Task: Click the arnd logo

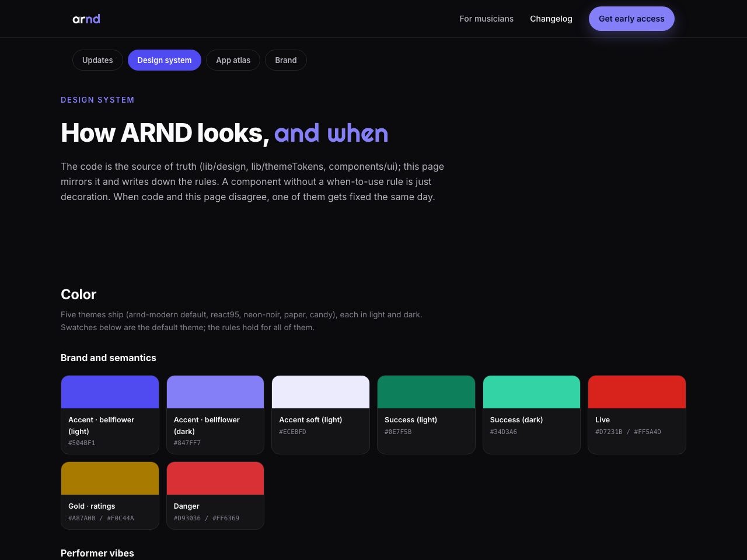Action: 86,19
